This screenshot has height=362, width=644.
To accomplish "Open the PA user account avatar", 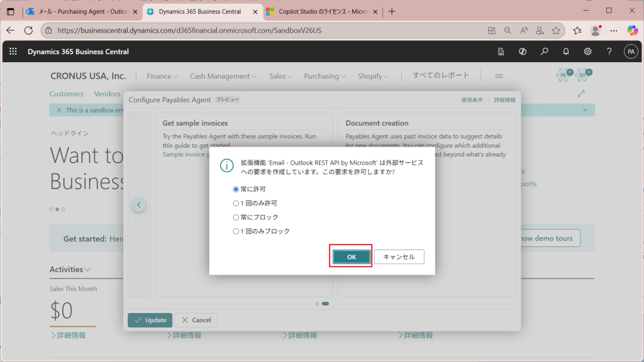I will pos(631,52).
